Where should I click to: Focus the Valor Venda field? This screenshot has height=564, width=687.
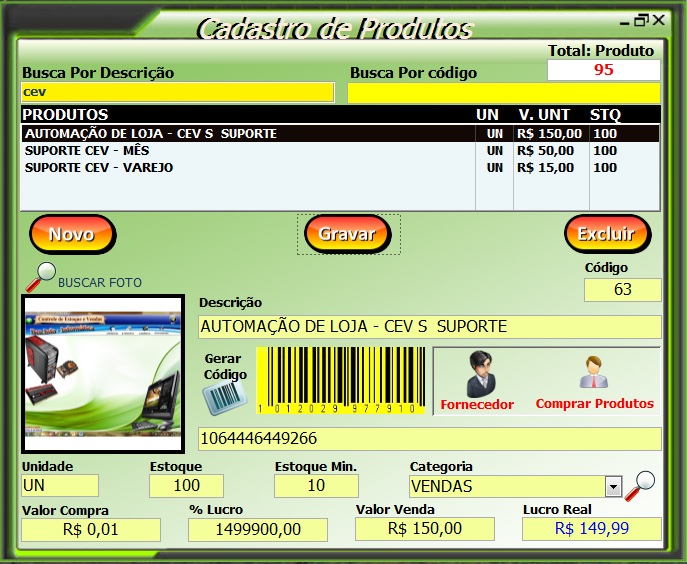[425, 529]
